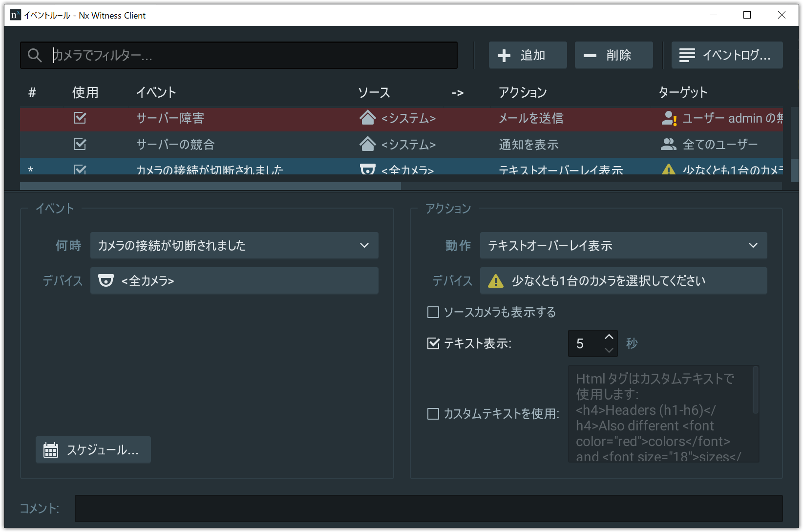
Task: Enable the カスタムテキストを使用 checkbox
Action: click(x=433, y=414)
